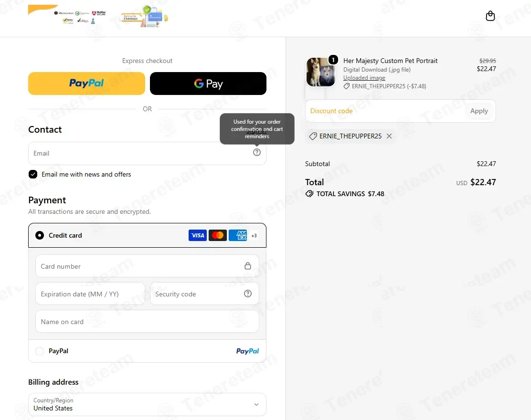
Task: Focus the Security code field
Action: pyautogui.click(x=204, y=294)
